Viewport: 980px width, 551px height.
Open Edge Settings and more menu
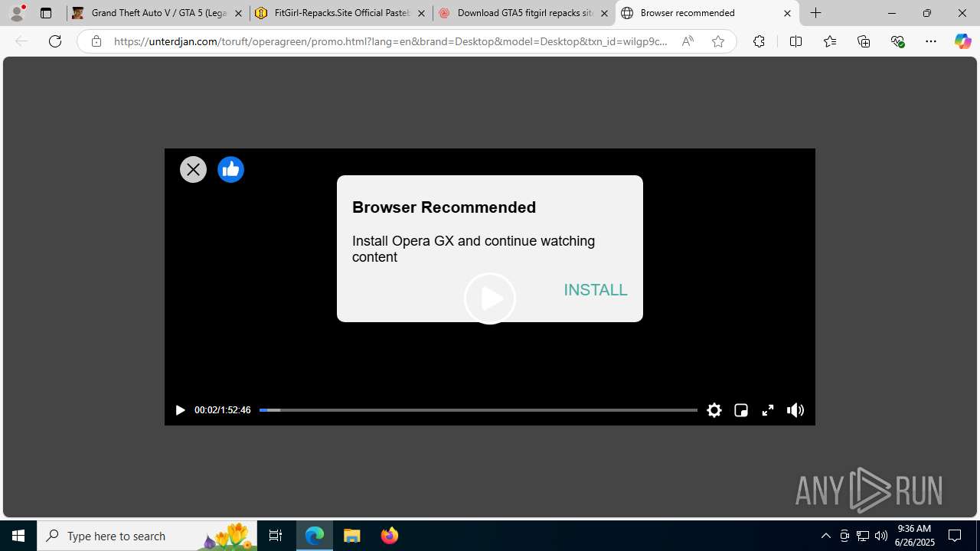pos(931,41)
